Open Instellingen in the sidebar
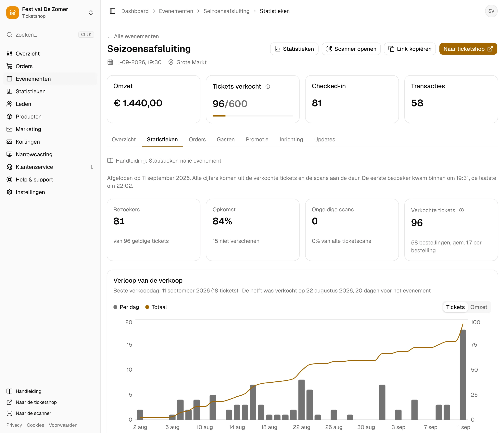The width and height of the screenshot is (504, 433). click(x=50, y=192)
